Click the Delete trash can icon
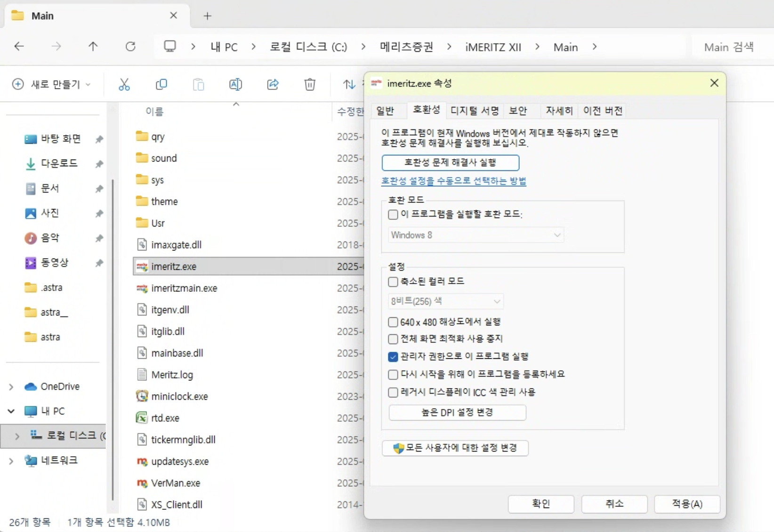Screen dimensions: 774x532 point(310,84)
